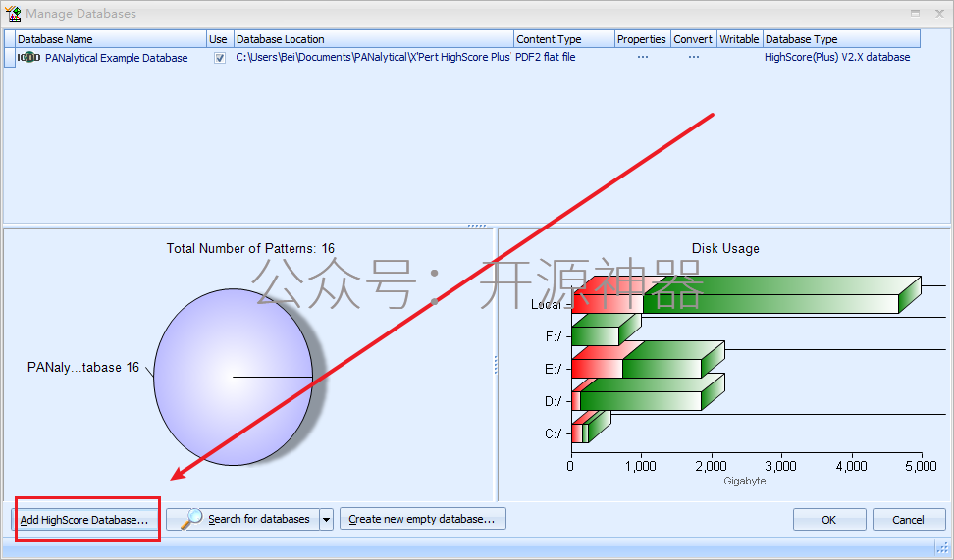The height and width of the screenshot is (560, 954).
Task: Click the C:/ disk usage bar
Action: pos(591,427)
